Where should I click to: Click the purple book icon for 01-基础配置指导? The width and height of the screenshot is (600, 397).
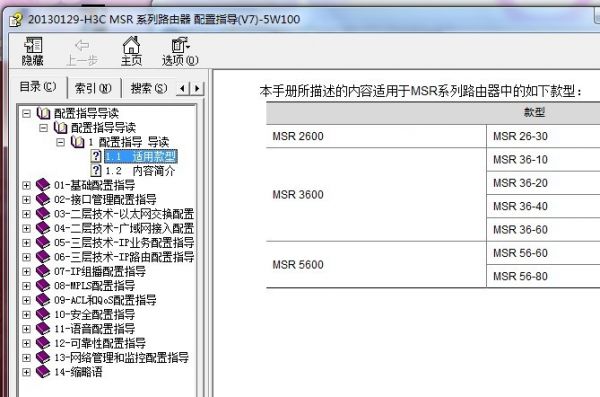click(43, 185)
